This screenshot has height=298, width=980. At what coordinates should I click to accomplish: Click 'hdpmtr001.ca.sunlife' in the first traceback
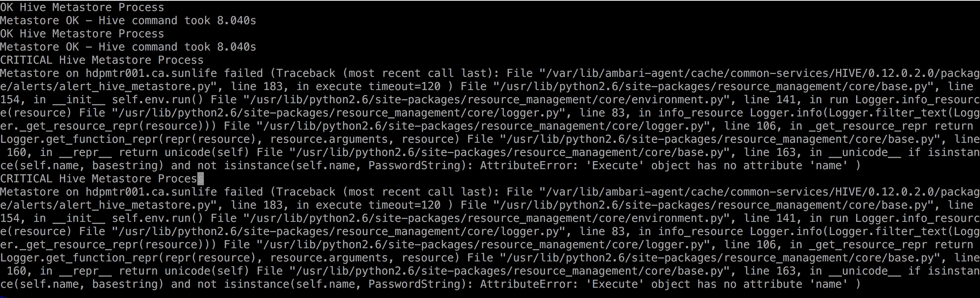tap(151, 73)
